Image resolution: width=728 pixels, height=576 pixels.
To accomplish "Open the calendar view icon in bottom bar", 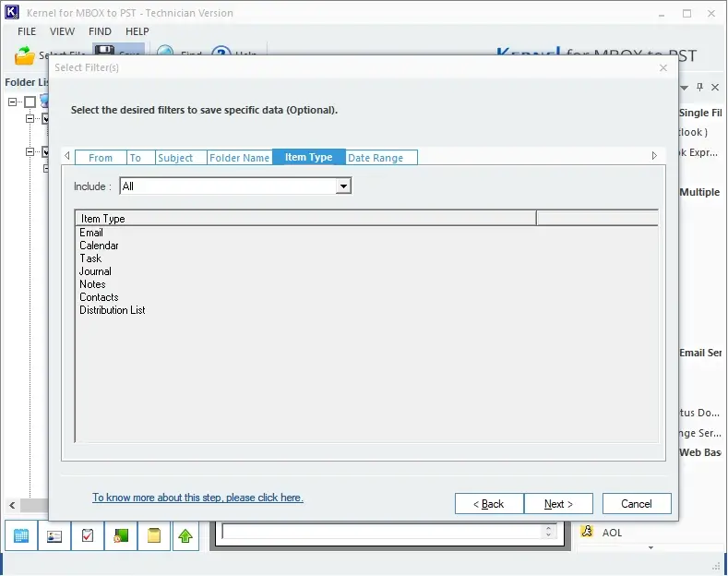I will [21, 536].
